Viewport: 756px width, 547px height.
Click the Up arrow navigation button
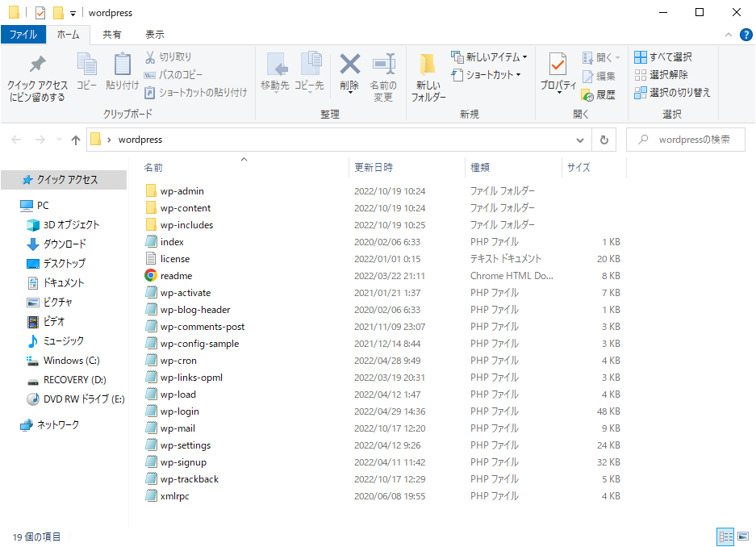click(x=76, y=140)
